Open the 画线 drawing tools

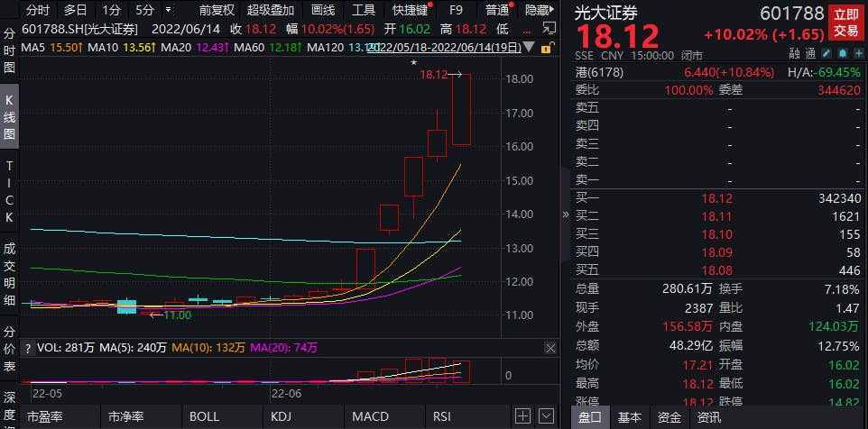click(323, 10)
